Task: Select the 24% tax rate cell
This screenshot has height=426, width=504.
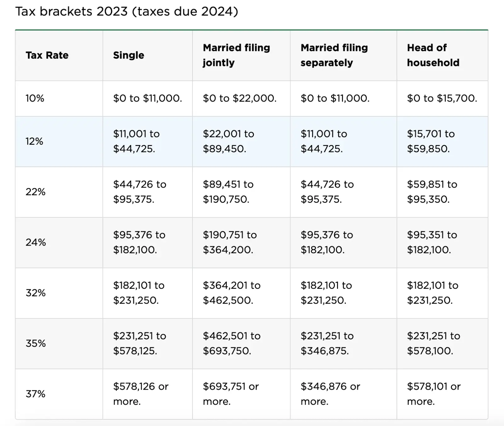Action: pos(36,242)
